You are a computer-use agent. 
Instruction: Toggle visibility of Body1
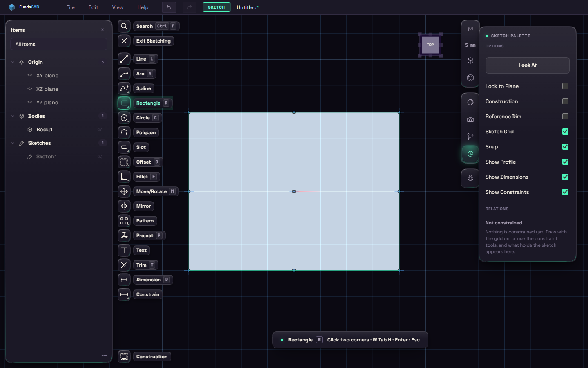click(x=100, y=130)
